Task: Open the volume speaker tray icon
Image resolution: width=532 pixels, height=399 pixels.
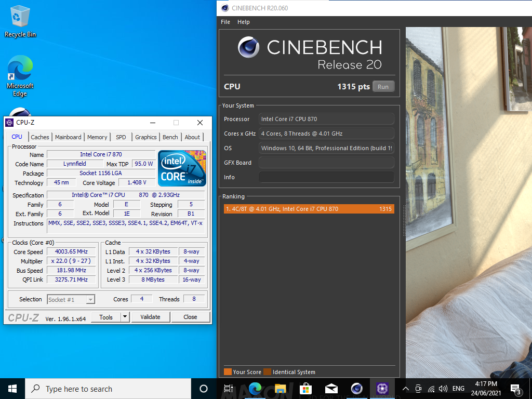Action: pyautogui.click(x=443, y=389)
